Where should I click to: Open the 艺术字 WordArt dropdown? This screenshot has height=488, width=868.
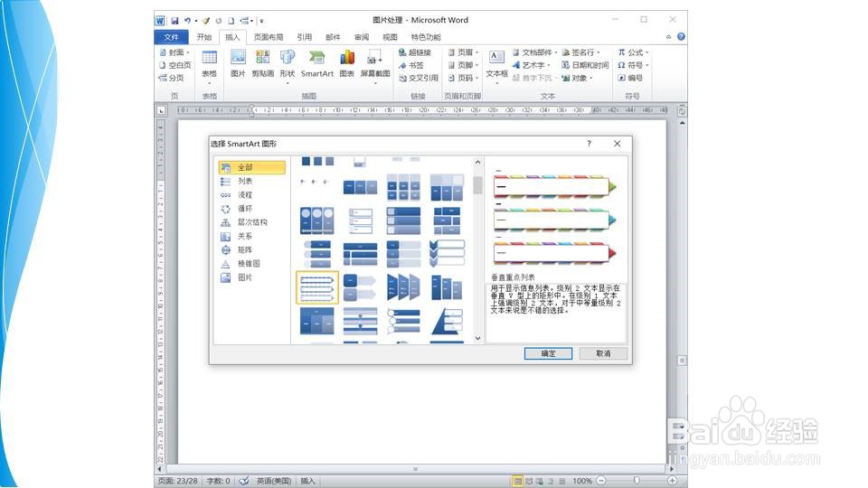[531, 65]
